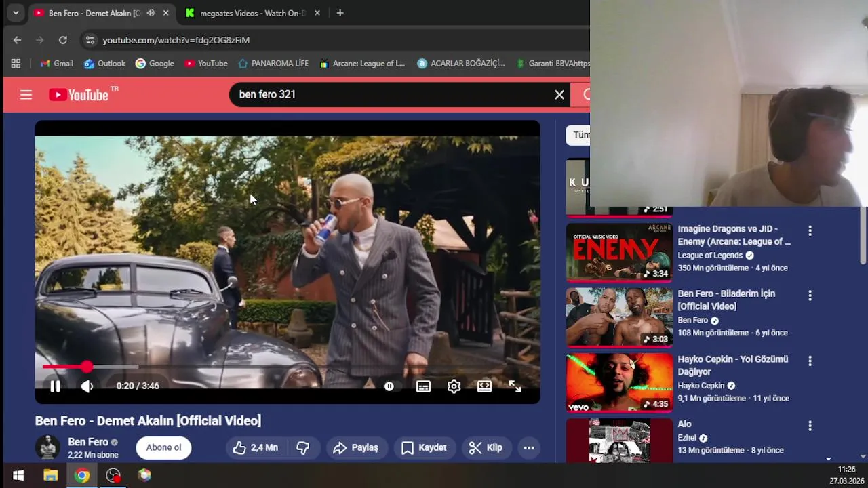Open the Google bookmark
Image resolution: width=868 pixels, height=488 pixels.
click(155, 63)
